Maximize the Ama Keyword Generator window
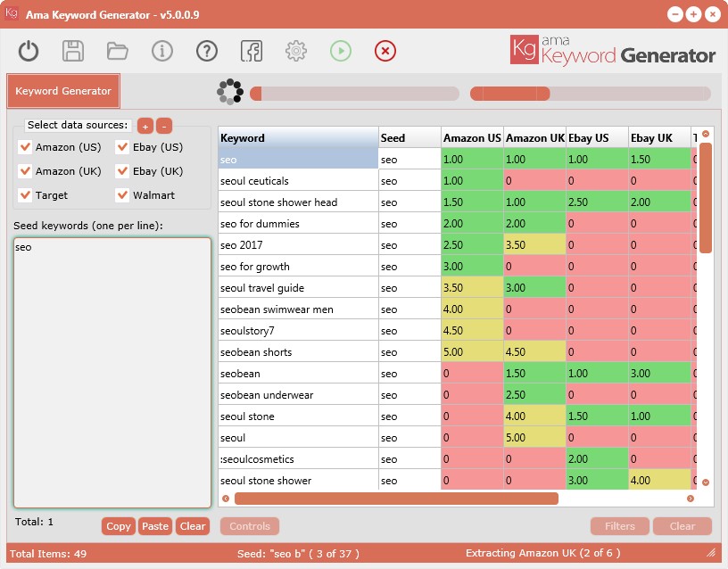This screenshot has height=569, width=728. 693,14
